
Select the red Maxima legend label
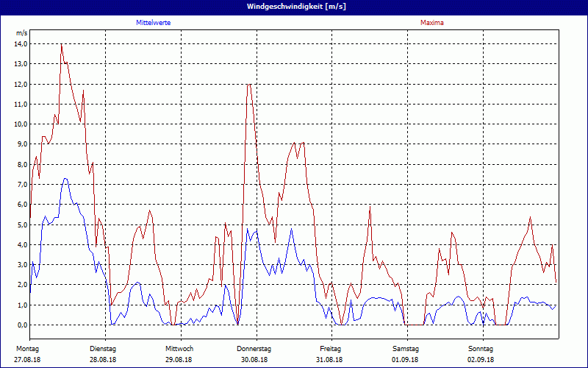pos(431,23)
